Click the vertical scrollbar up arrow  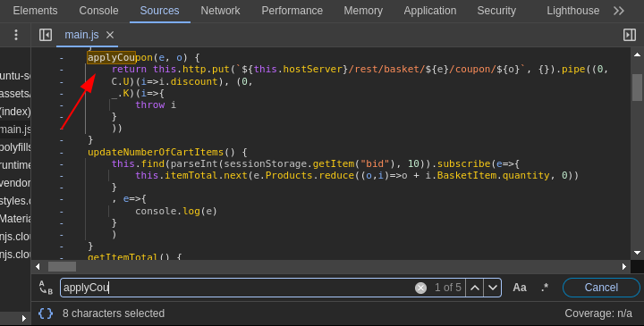637,54
